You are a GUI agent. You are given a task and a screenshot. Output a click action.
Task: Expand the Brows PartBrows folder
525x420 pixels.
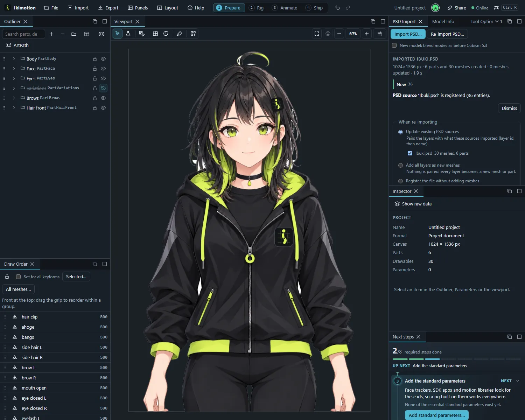[x=14, y=98]
